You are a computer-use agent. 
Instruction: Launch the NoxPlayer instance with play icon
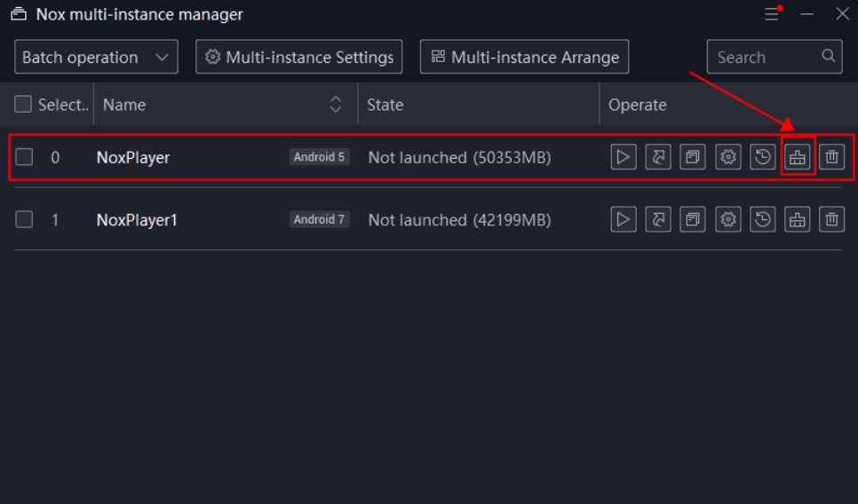click(x=624, y=157)
